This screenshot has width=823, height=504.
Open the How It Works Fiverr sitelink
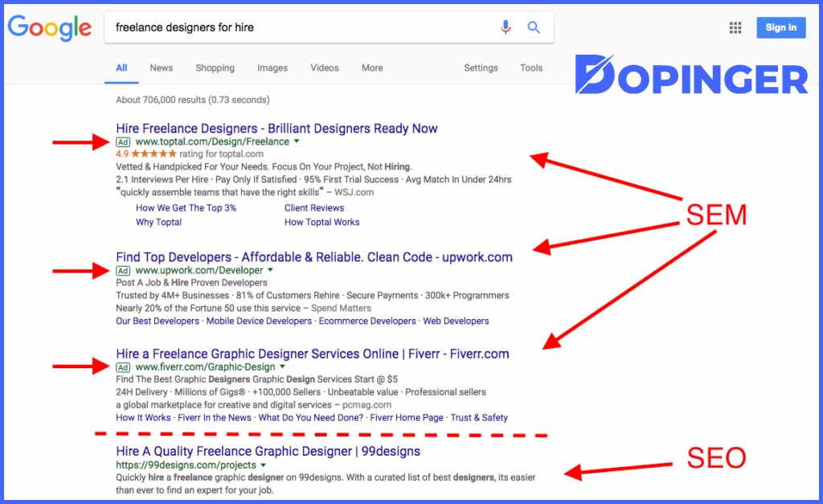point(143,417)
